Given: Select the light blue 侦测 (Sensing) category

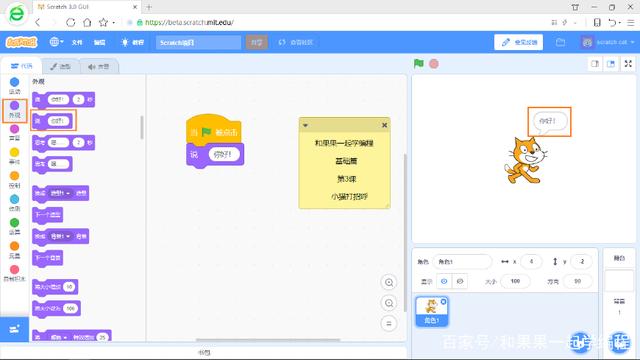Looking at the screenshot, I should [x=14, y=203].
